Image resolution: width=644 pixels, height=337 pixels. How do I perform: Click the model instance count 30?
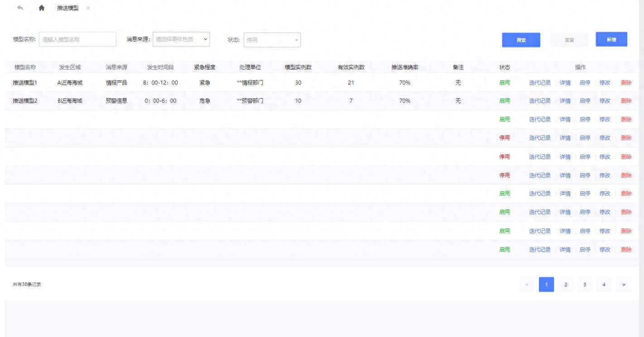298,83
